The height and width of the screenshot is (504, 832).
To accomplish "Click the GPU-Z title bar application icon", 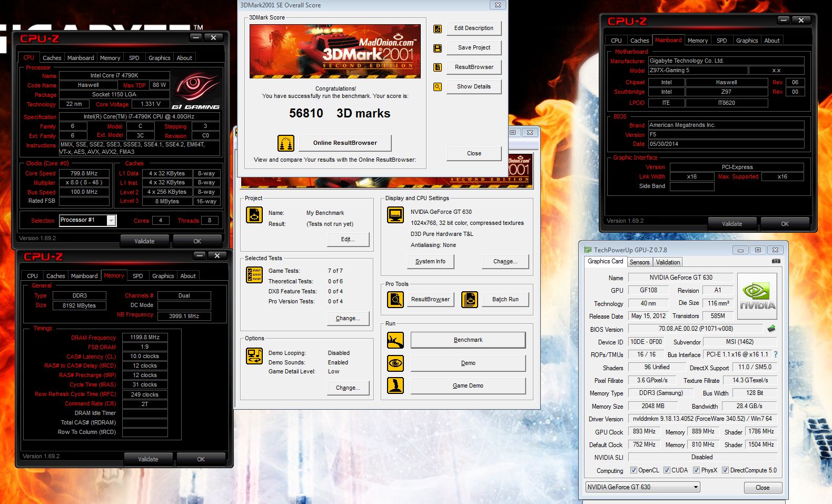I will [587, 250].
